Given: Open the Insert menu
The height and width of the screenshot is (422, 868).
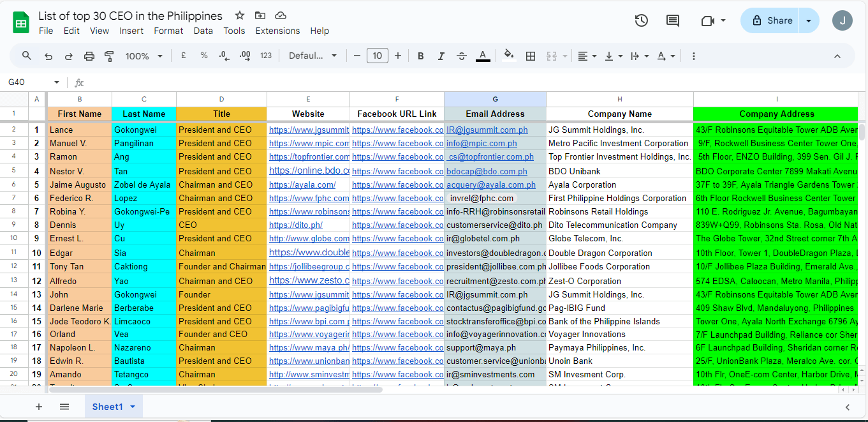Looking at the screenshot, I should tap(131, 31).
